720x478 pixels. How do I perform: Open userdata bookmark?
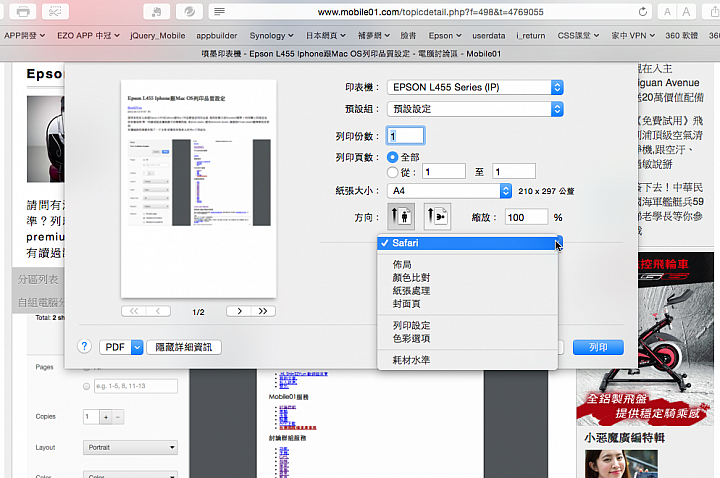click(489, 35)
